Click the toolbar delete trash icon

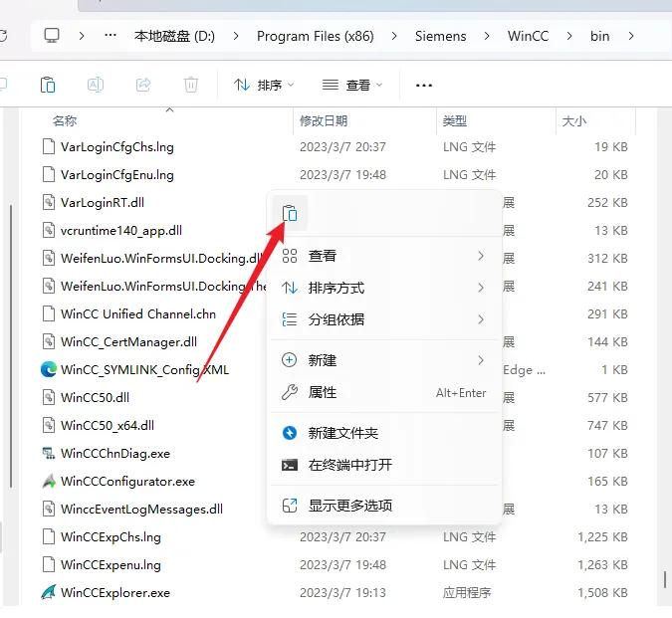click(191, 85)
